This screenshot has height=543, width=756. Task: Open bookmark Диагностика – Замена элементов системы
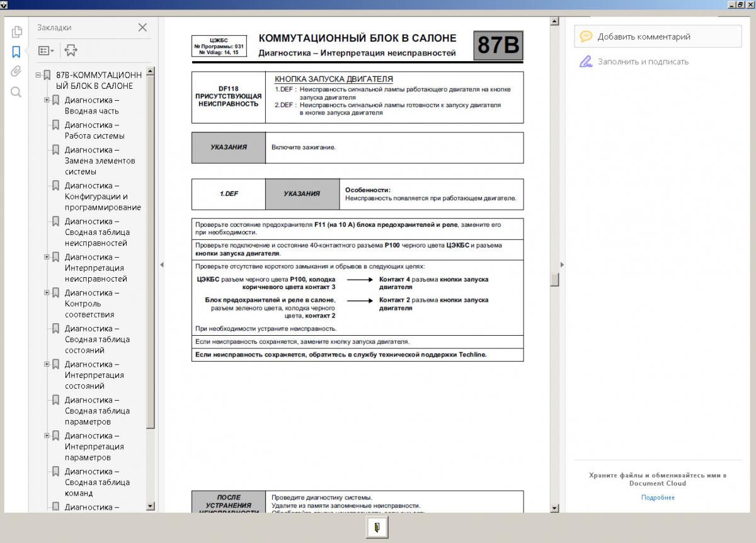[x=100, y=161]
